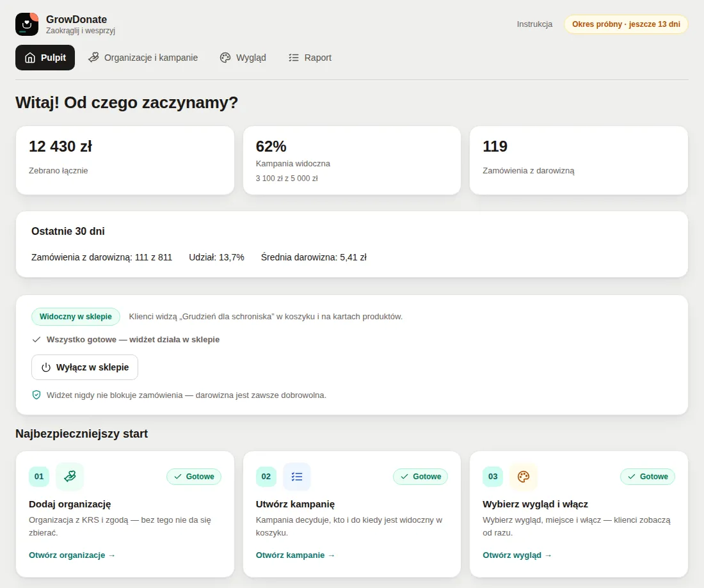The height and width of the screenshot is (588, 704).
Task: Click the checkmark icon beside Wszystko gotowe
Action: pyautogui.click(x=36, y=340)
